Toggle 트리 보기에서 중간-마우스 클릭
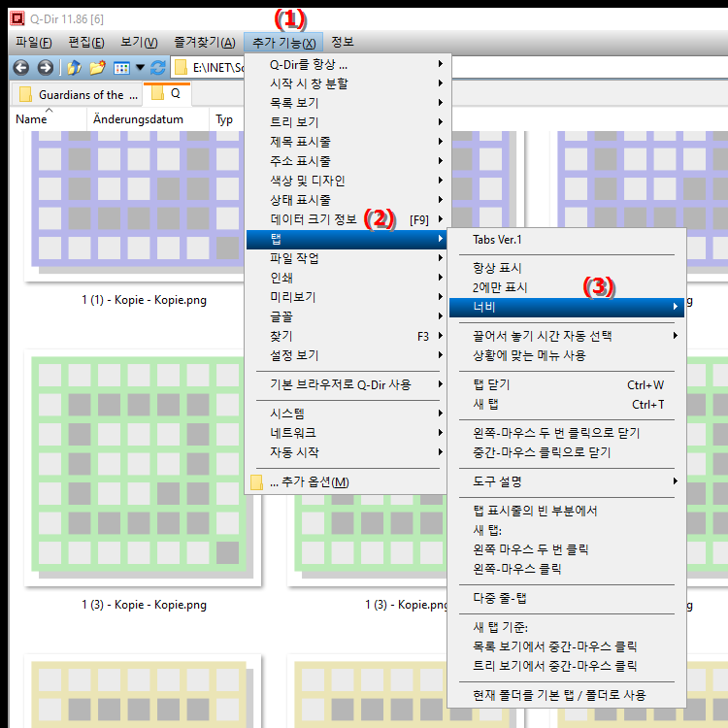 (567, 666)
